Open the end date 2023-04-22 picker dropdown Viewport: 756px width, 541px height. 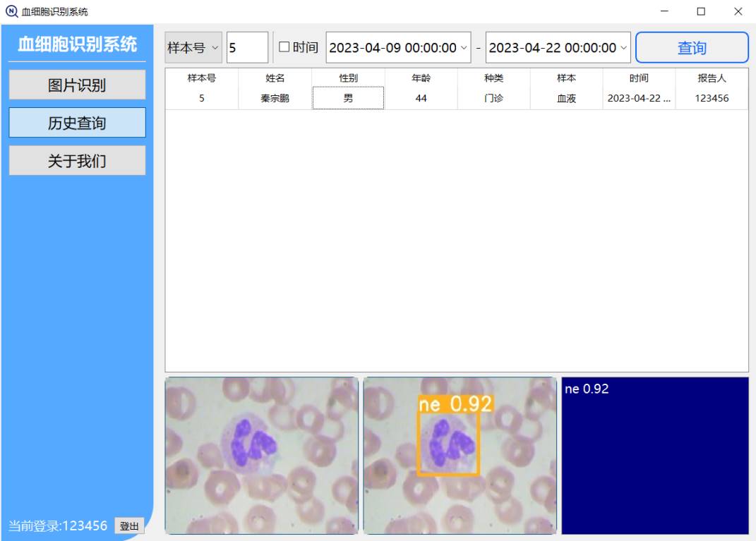(x=623, y=47)
